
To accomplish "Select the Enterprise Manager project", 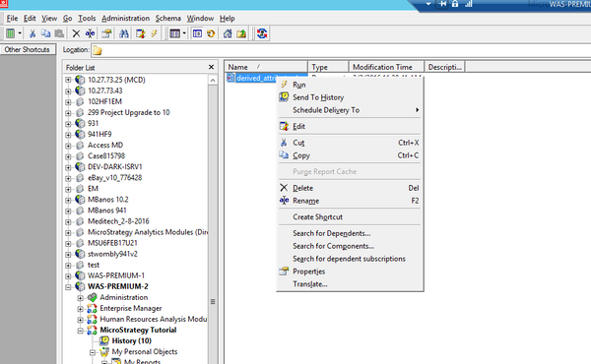I will point(130,308).
